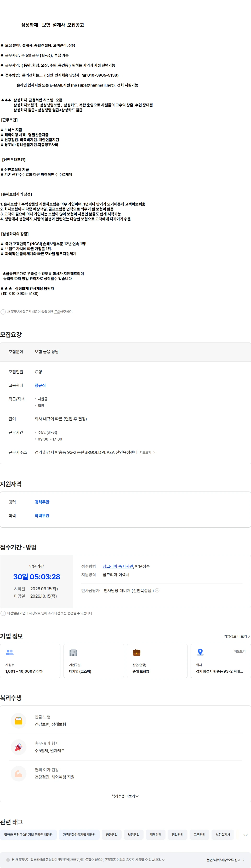Click 건강검진, 해외여행 지원 benefit text
The height and width of the screenshot is (868, 251).
click(55, 777)
